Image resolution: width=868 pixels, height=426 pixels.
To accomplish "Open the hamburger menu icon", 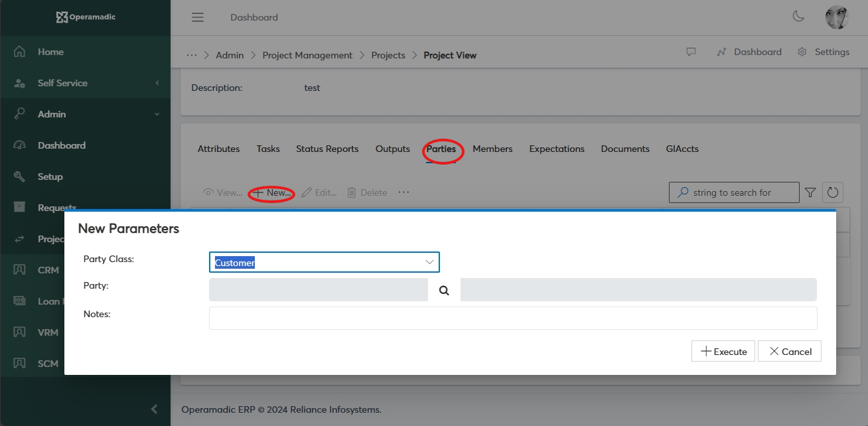I will click(x=198, y=17).
